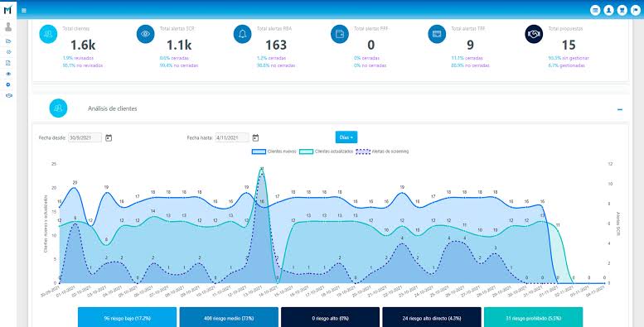
Task: Click the 9 total alertas TRF value
Action: click(x=470, y=45)
